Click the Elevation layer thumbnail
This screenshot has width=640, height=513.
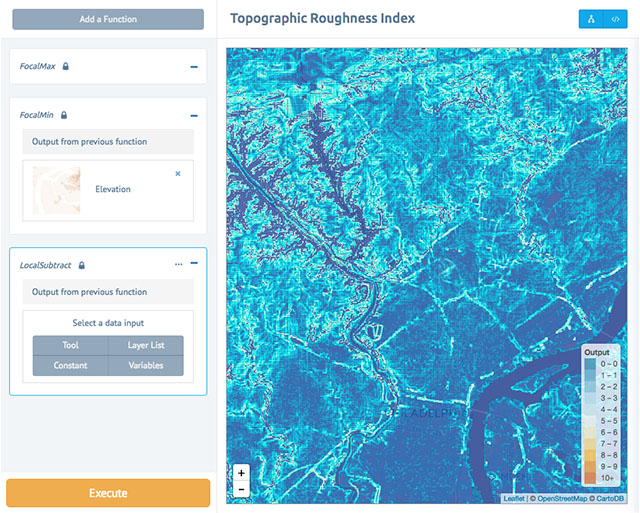[x=56, y=189]
